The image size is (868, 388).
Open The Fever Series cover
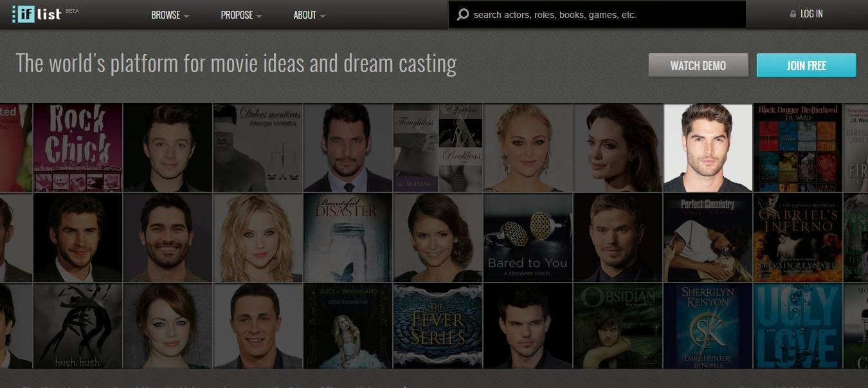click(x=438, y=326)
